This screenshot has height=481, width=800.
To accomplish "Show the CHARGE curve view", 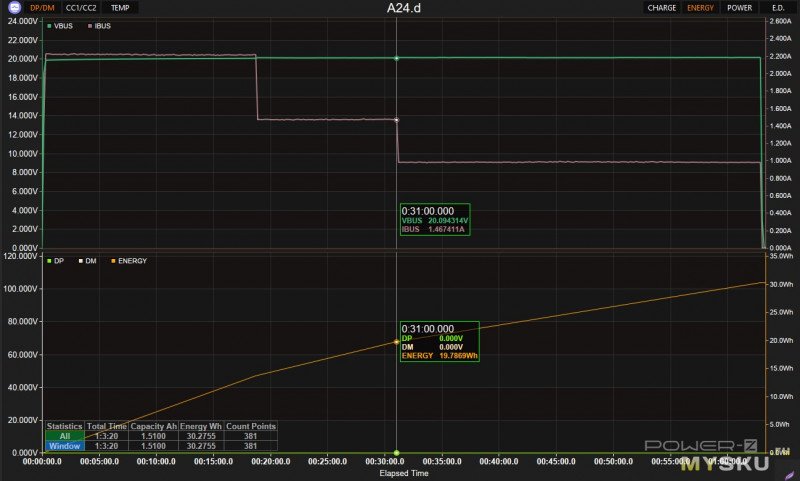I will pos(661,7).
